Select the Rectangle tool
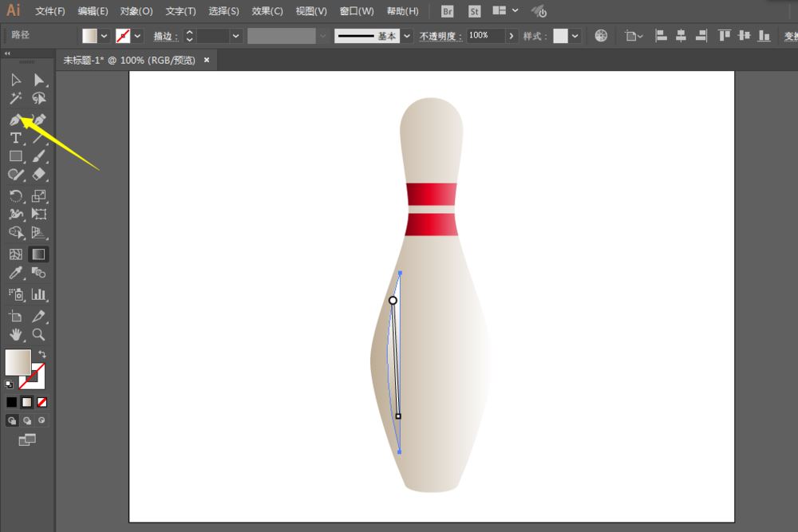The height and width of the screenshot is (532, 798). click(14, 156)
